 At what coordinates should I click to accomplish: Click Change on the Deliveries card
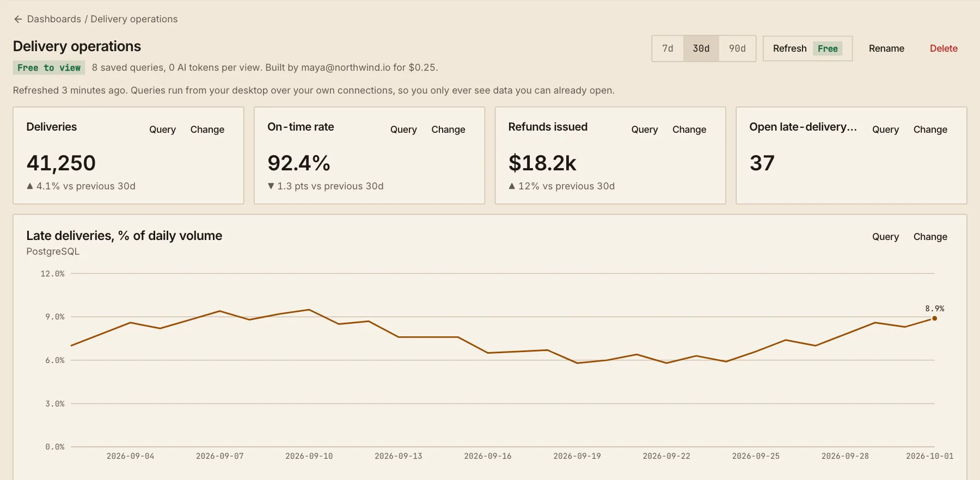[x=207, y=130]
